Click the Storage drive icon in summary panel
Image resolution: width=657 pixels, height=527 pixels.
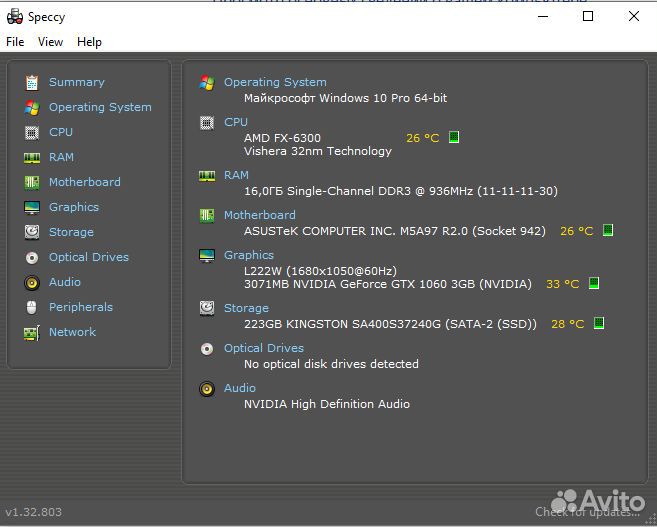[x=207, y=308]
